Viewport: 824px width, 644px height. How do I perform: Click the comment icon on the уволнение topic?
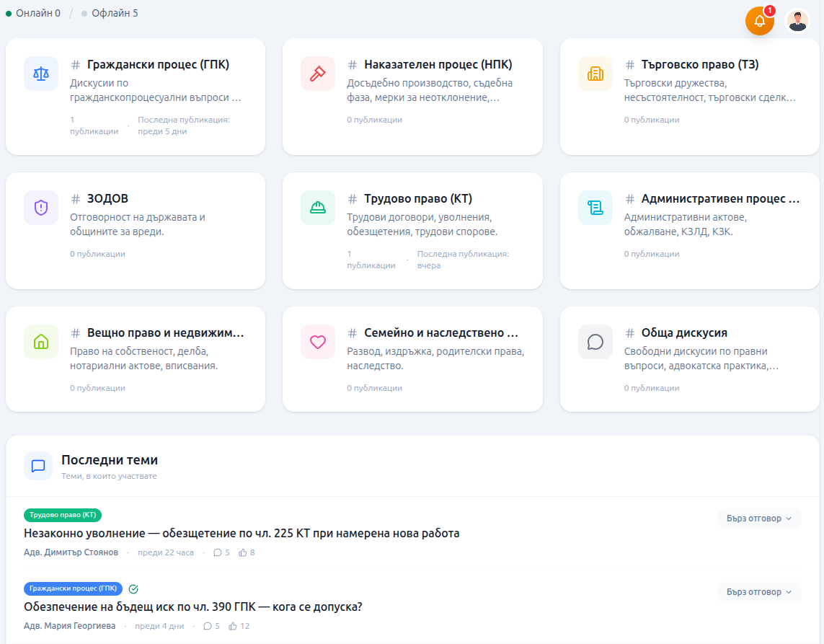coord(217,552)
